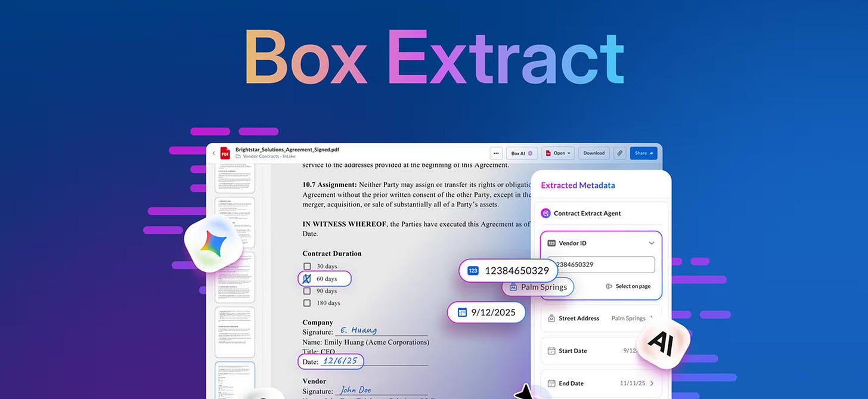
Task: Select the second page thumbnail in the sidebar
Action: click(235, 222)
